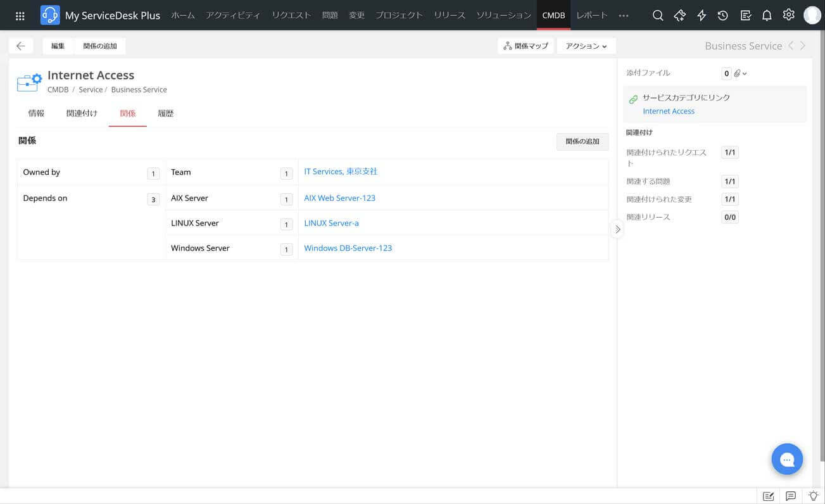Open the AIX Web Server-123 link

(339, 198)
